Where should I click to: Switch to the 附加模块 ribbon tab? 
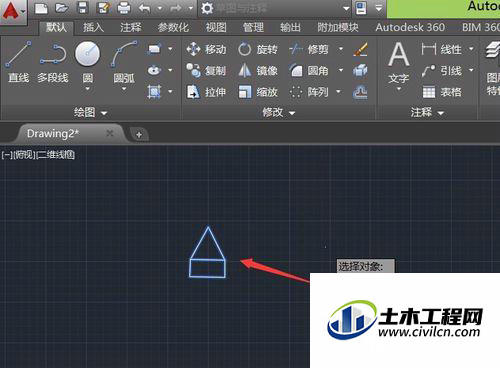[338, 27]
